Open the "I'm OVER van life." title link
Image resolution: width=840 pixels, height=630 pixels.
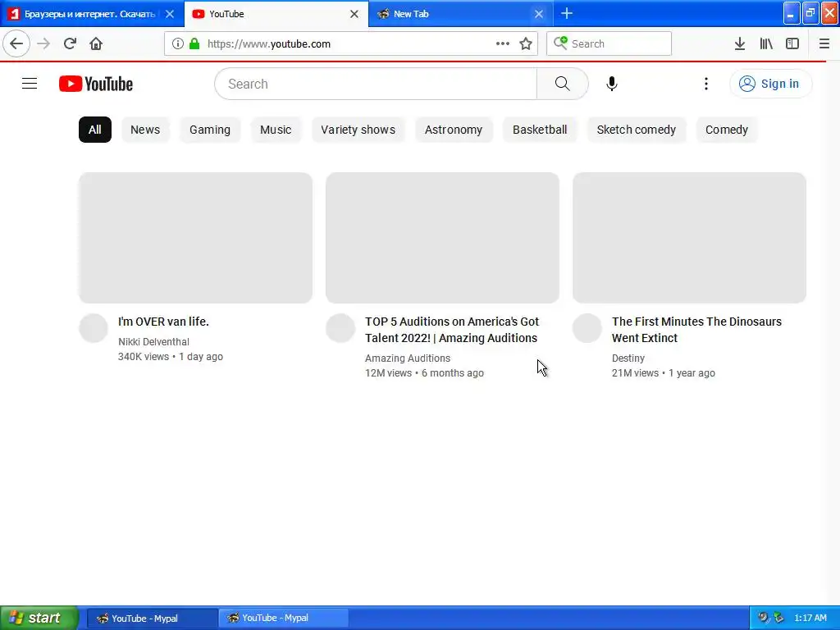163,322
